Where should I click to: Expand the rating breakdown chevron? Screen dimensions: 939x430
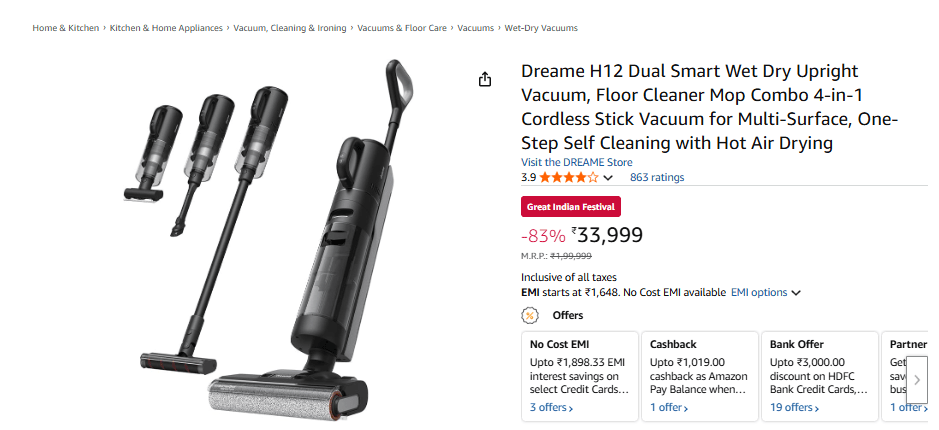[x=608, y=178]
